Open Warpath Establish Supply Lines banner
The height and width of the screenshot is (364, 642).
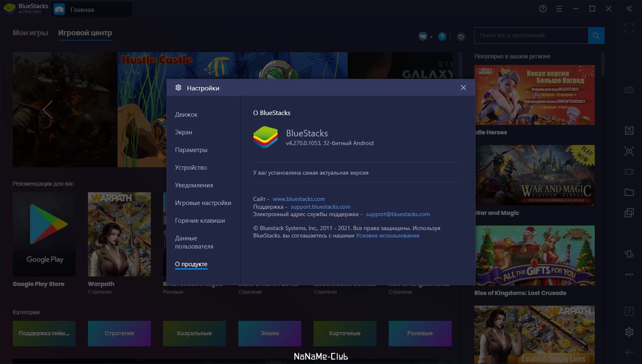click(534, 335)
